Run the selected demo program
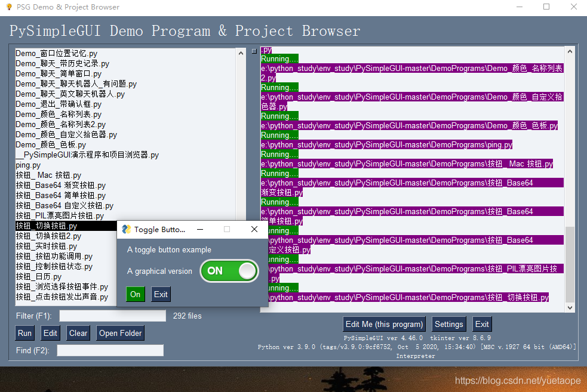The image size is (587, 392). [x=24, y=333]
